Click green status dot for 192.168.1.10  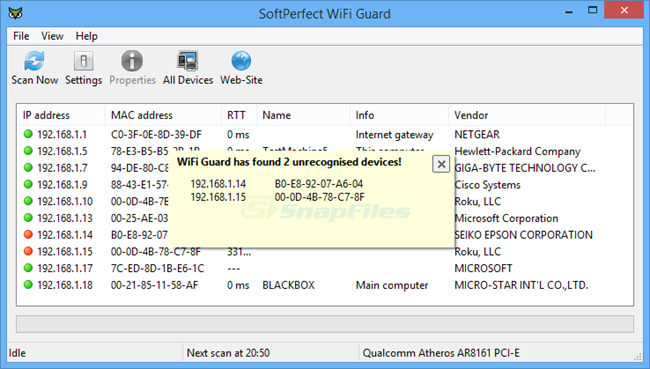coord(28,201)
